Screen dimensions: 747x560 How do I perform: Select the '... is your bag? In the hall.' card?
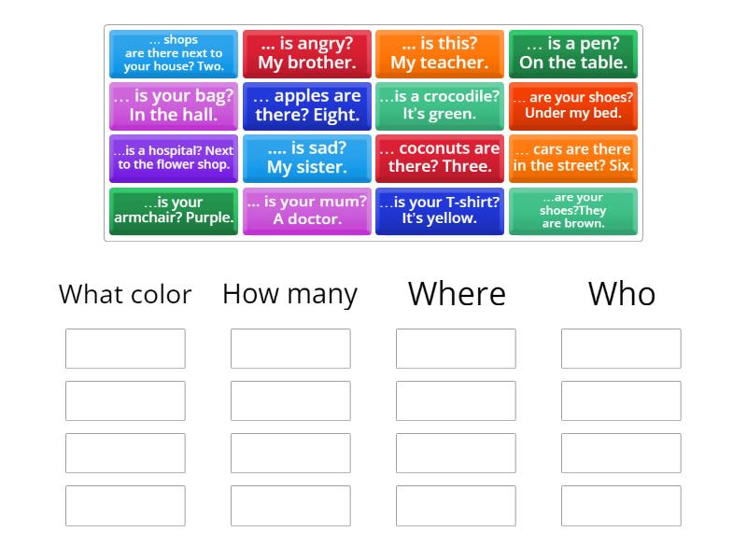(173, 105)
